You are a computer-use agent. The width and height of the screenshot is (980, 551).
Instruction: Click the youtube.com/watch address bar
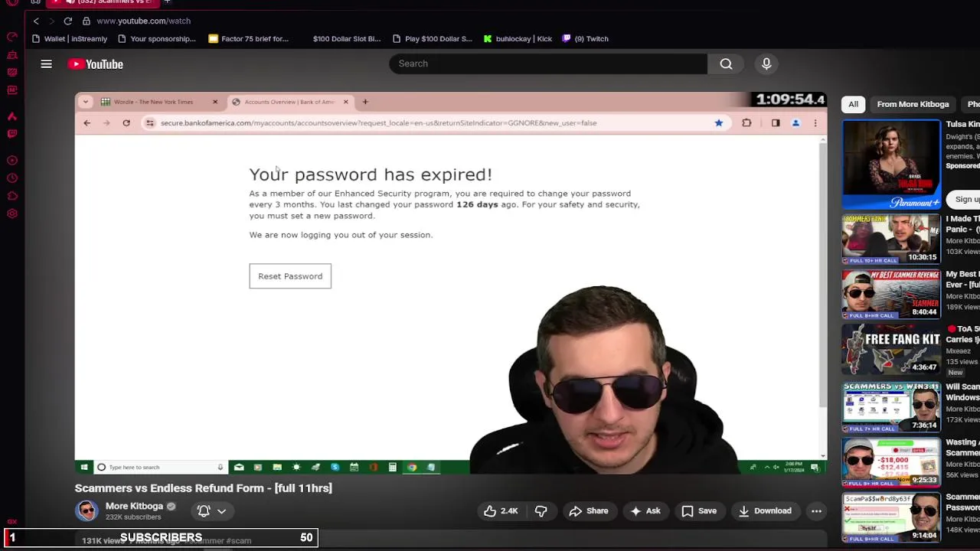click(x=143, y=21)
